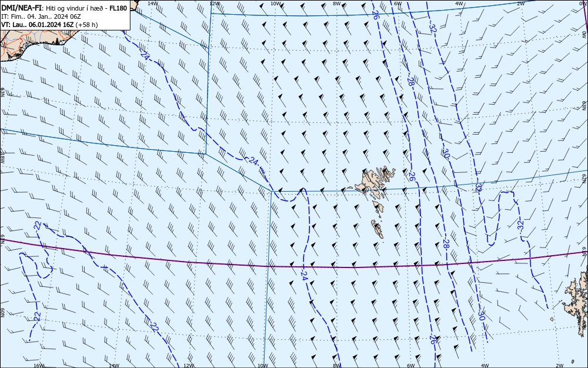Click the '24' isotherm label below the purple boundary line
This screenshot has height=368, width=588.
(x=304, y=276)
